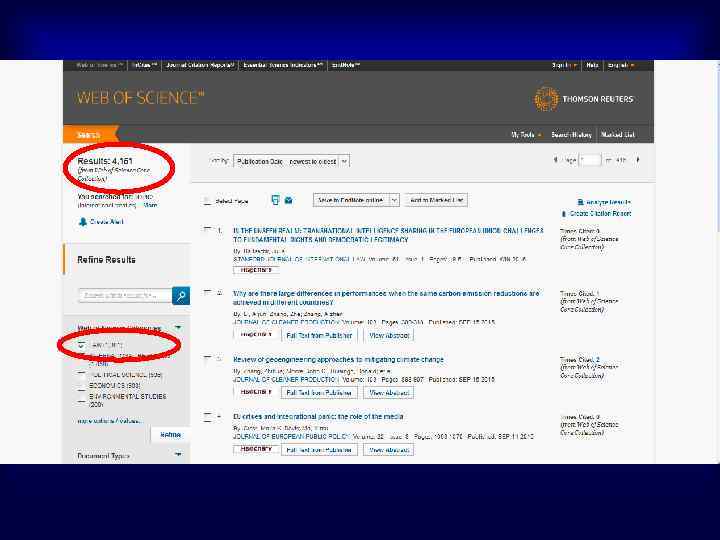Click the Refine Results heading
The height and width of the screenshot is (540, 720).
click(107, 260)
